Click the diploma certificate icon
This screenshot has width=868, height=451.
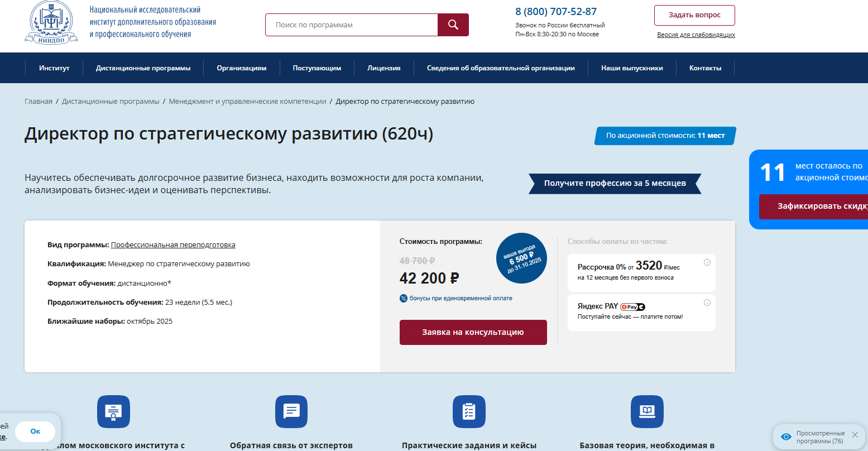pyautogui.click(x=113, y=412)
